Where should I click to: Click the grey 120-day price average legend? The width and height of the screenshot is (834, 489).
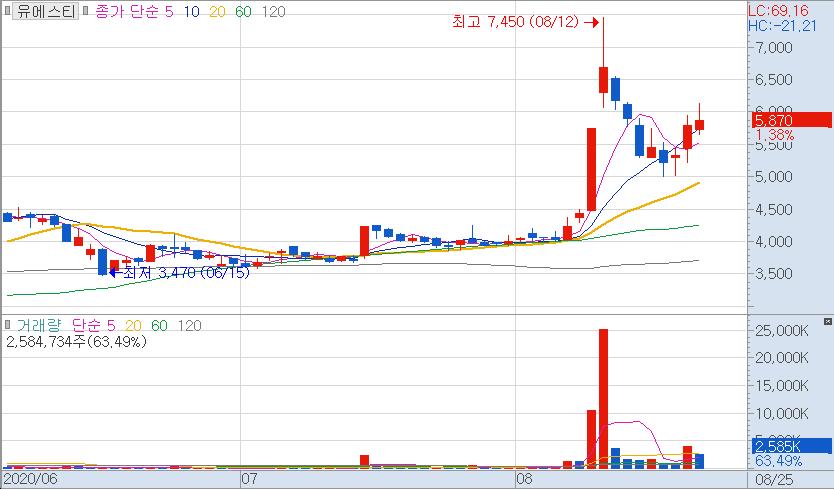click(274, 11)
